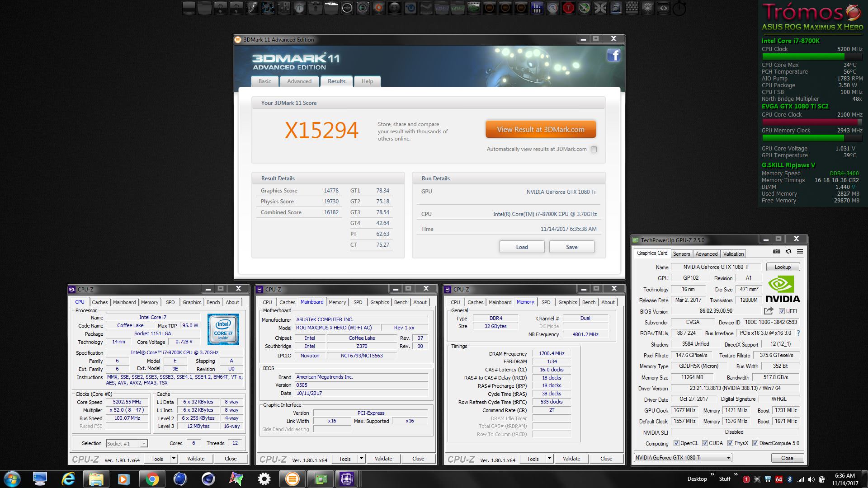The height and width of the screenshot is (488, 868).
Task: Click the volume speaker tray icon
Action: click(811, 479)
